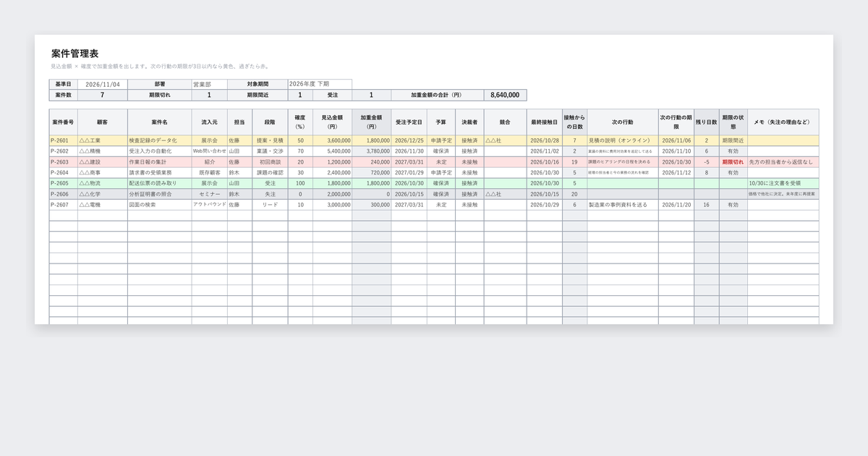
Task: Click case name 請求書の受領業務
Action: [160, 173]
